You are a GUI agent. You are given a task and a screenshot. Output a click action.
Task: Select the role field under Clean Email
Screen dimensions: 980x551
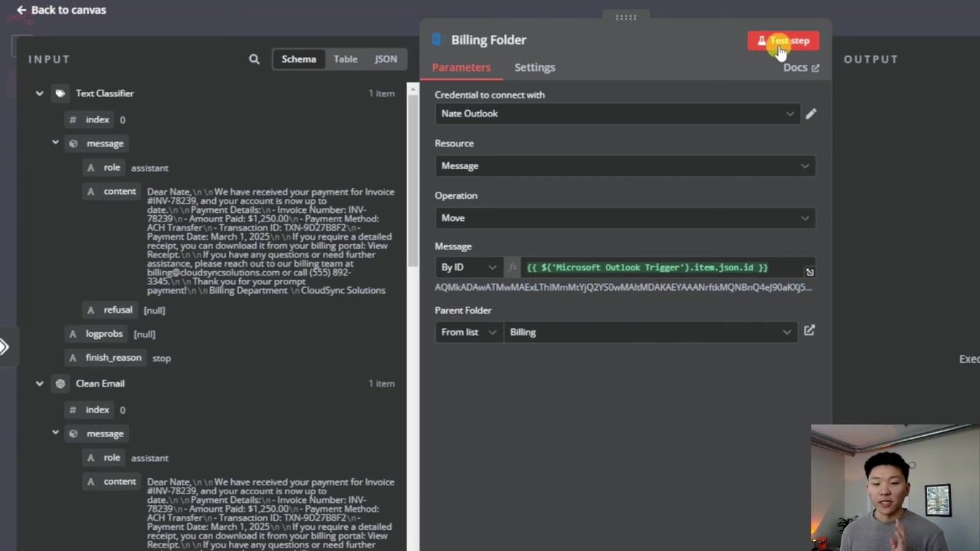104,458
